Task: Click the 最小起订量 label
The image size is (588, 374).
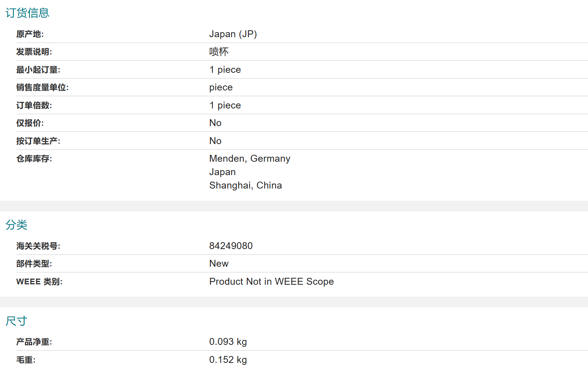Action: 38,70
